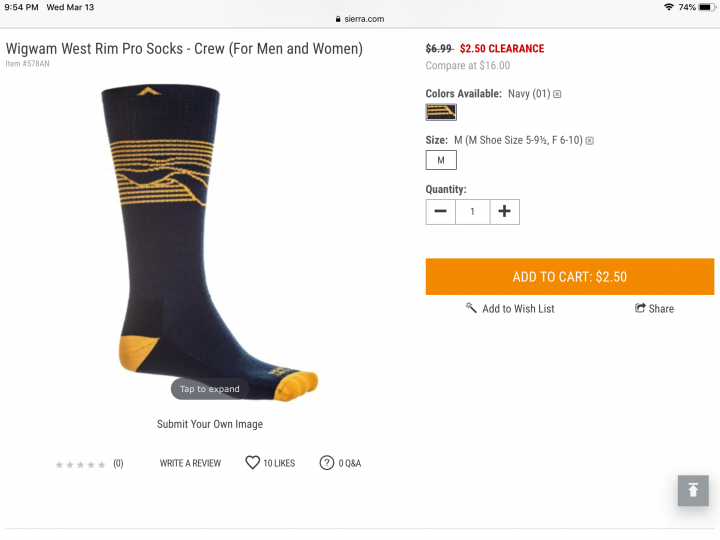The width and height of the screenshot is (720, 540).
Task: Click the heart icon next to 10 Likes
Action: (252, 462)
